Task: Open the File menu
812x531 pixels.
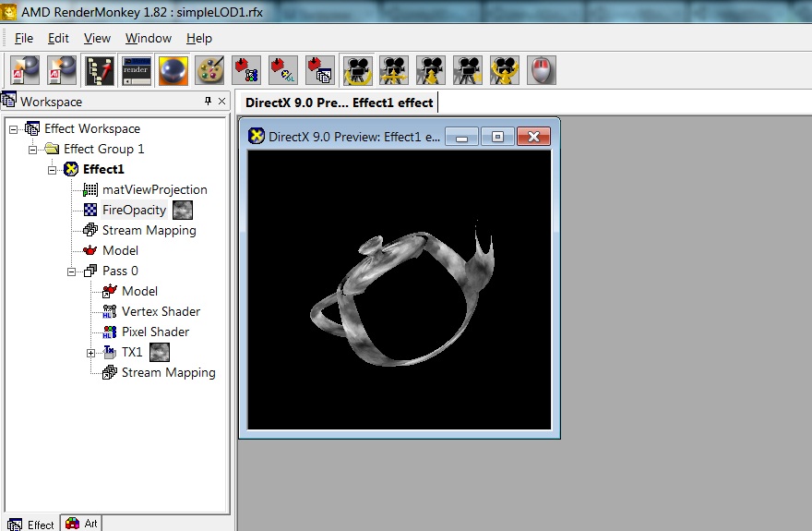Action: coord(24,39)
